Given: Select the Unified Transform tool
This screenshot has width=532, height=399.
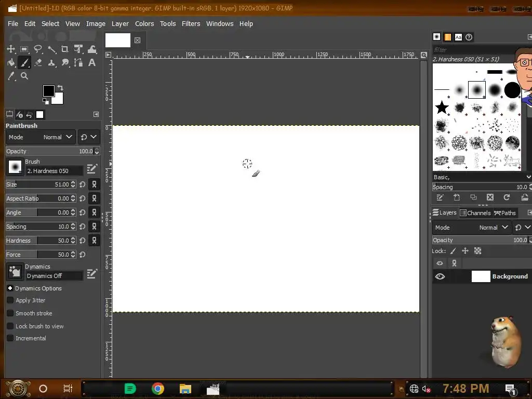Looking at the screenshot, I should (78, 49).
